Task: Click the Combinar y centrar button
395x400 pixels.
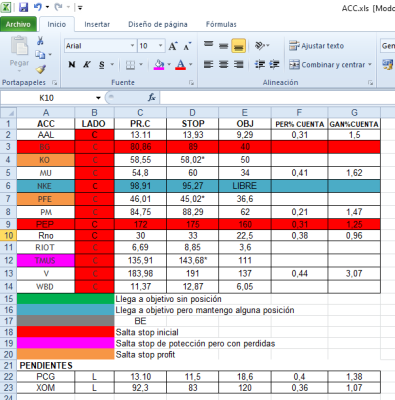Action: pyautogui.click(x=330, y=65)
